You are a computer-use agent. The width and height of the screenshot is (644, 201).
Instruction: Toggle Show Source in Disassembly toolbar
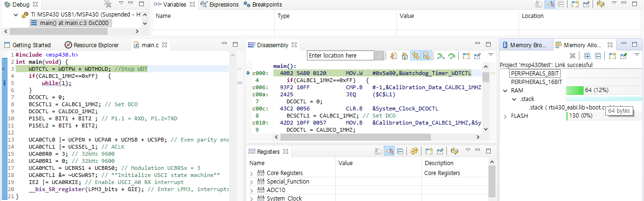tap(426, 56)
